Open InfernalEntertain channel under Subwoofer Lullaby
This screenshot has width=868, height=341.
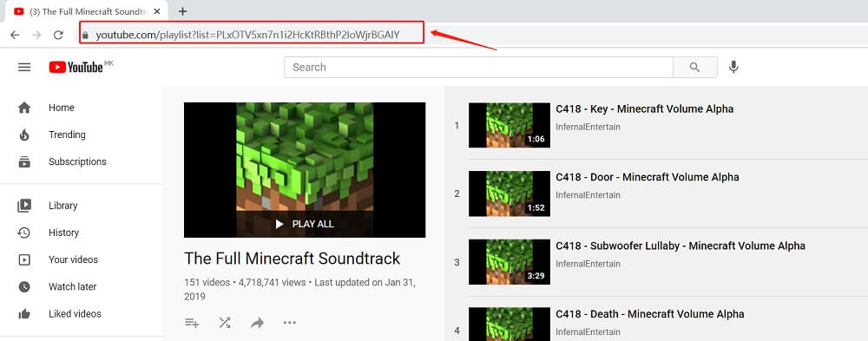pos(588,264)
